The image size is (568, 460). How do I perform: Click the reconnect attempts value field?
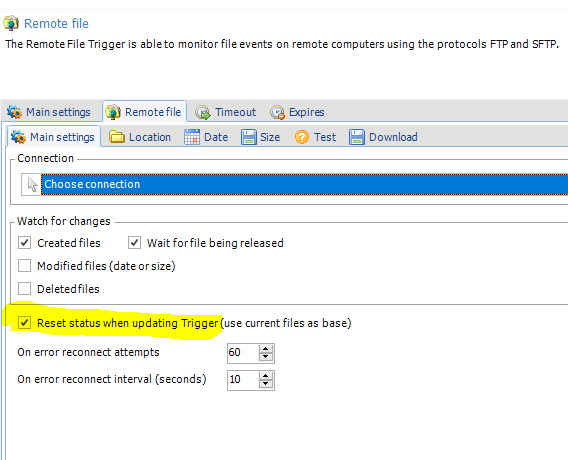243,352
